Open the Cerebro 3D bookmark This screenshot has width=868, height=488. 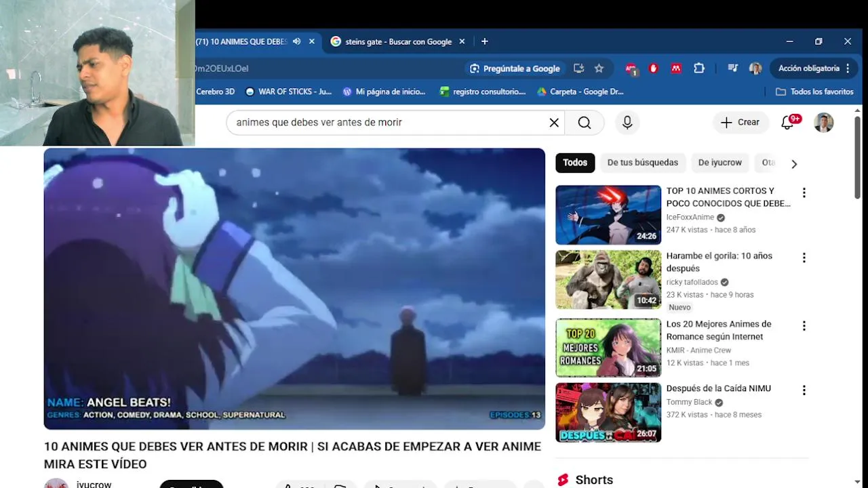pos(215,91)
